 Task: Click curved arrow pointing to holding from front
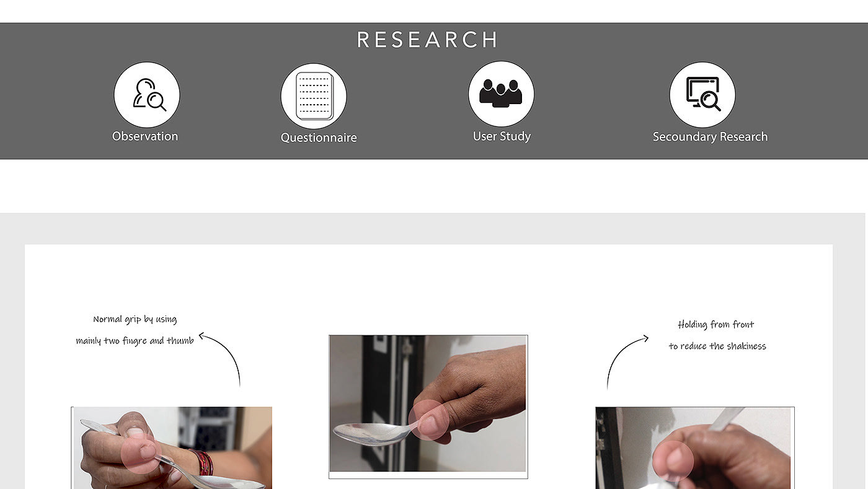(x=627, y=362)
